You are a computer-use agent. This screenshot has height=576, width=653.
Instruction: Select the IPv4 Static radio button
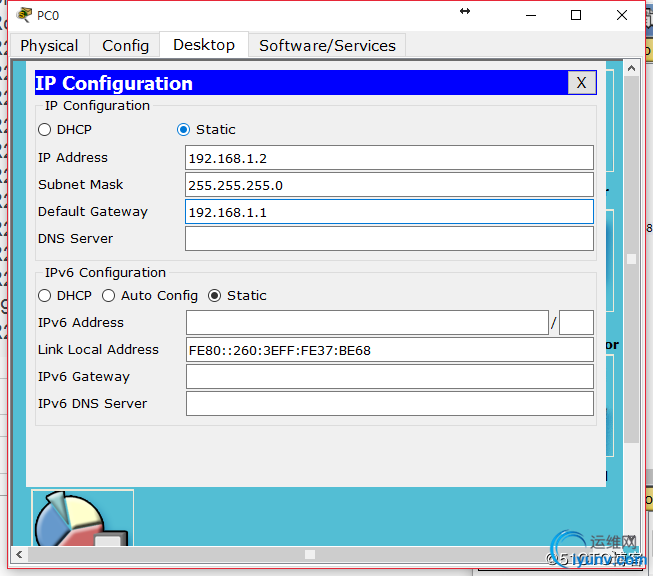pyautogui.click(x=183, y=129)
